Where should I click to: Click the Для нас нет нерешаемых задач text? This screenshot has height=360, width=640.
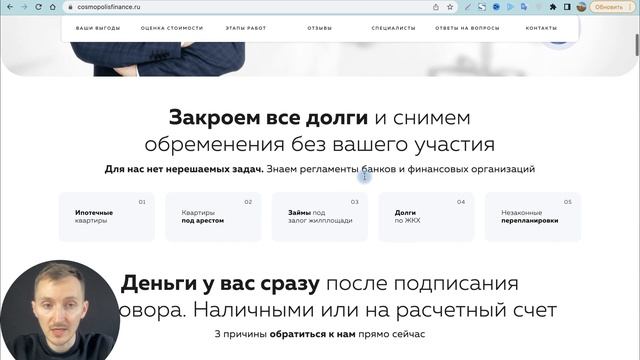coord(184,169)
